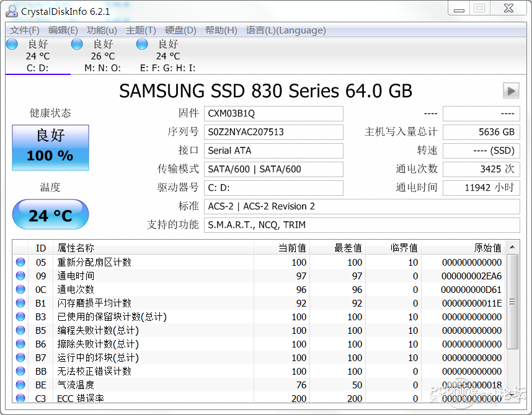Click status orb for attribute B3 row
The height and width of the screenshot is (415, 532).
point(20,317)
